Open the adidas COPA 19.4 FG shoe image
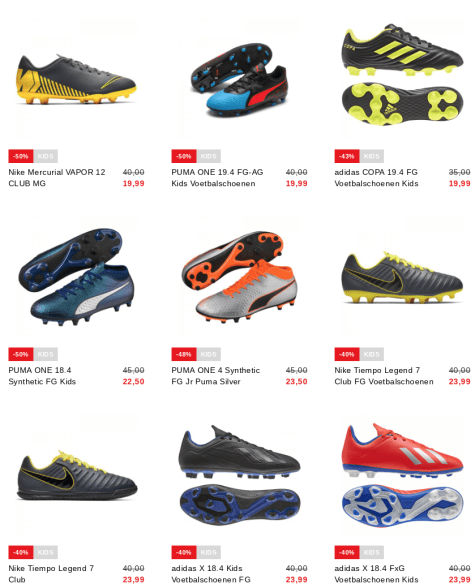 click(403, 75)
